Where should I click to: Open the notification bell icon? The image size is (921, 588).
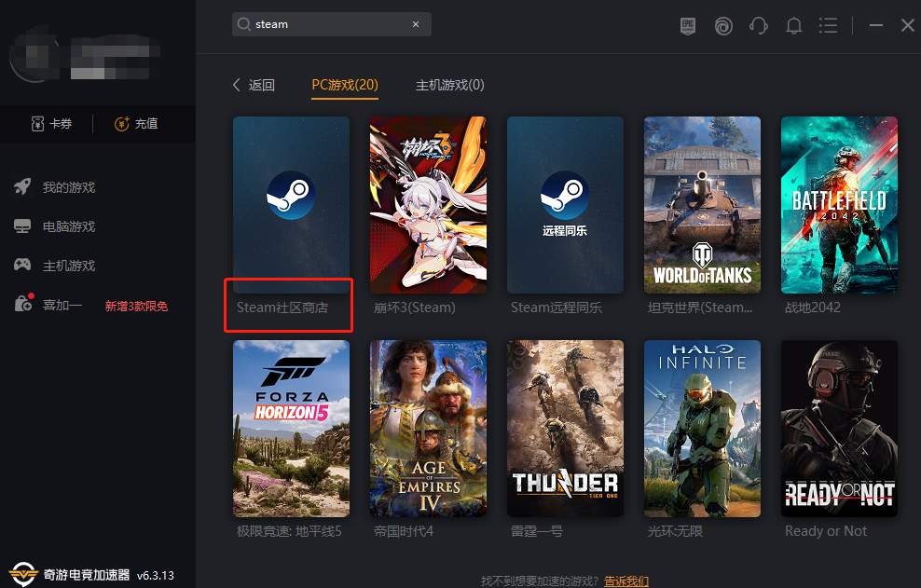tap(793, 25)
